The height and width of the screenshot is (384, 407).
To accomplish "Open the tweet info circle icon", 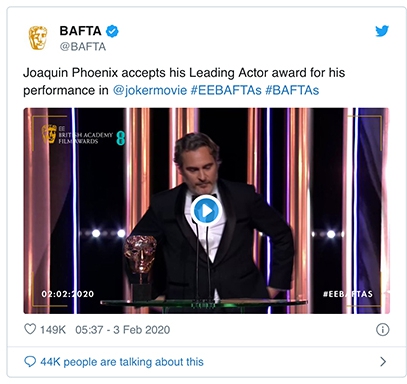I will click(x=382, y=329).
